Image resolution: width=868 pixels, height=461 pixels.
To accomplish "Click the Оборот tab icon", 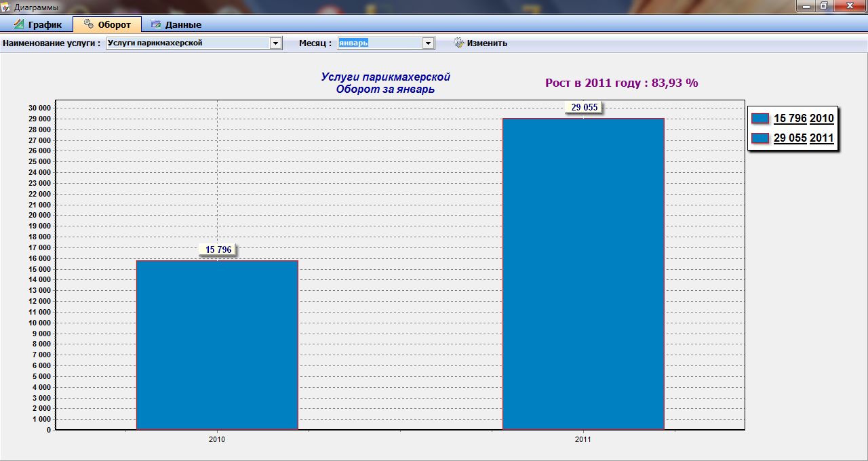I will point(89,24).
